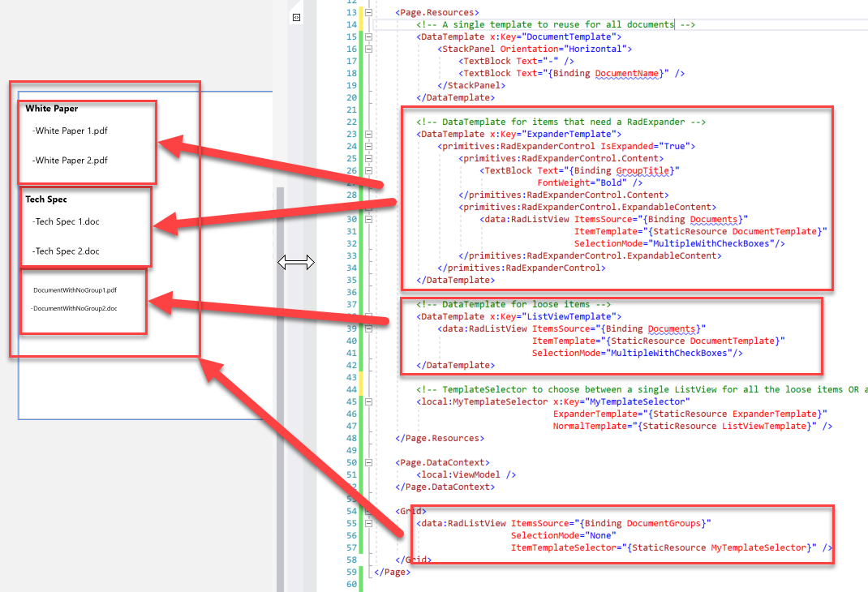Click the FontWeight="Bold" attribute
This screenshot has width=868, height=592.
point(582,182)
